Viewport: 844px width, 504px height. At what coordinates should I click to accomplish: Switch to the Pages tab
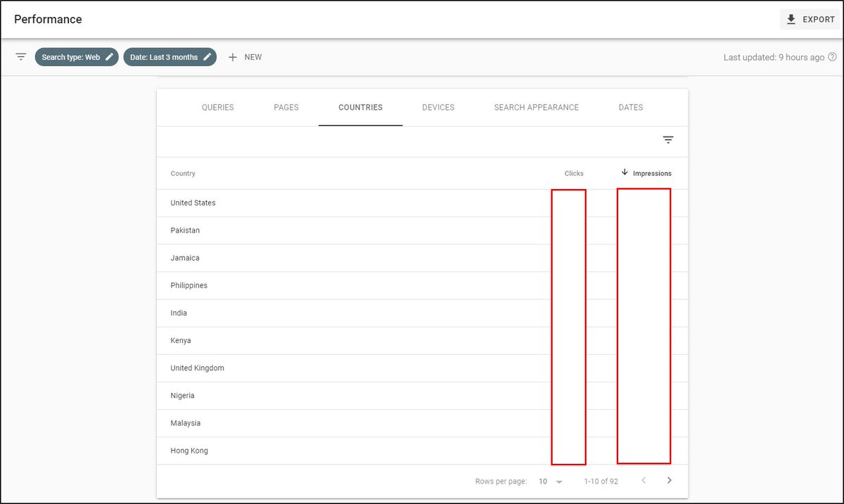(286, 108)
